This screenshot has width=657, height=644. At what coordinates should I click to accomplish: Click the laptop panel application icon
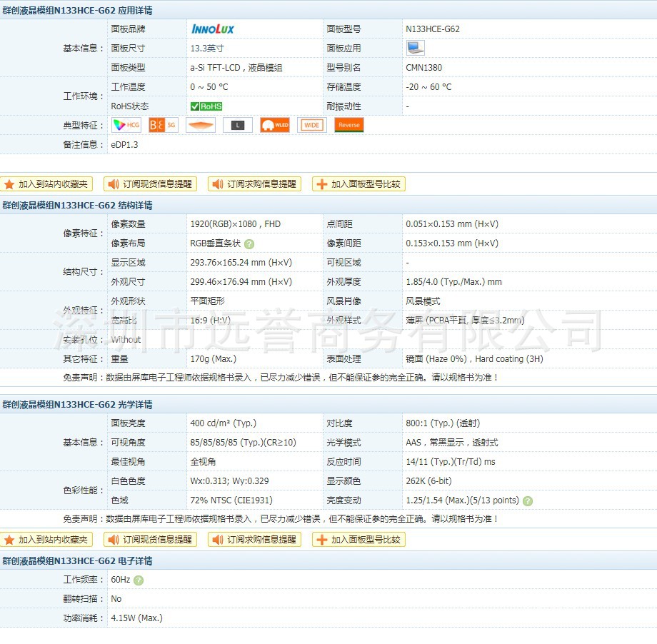tap(415, 48)
